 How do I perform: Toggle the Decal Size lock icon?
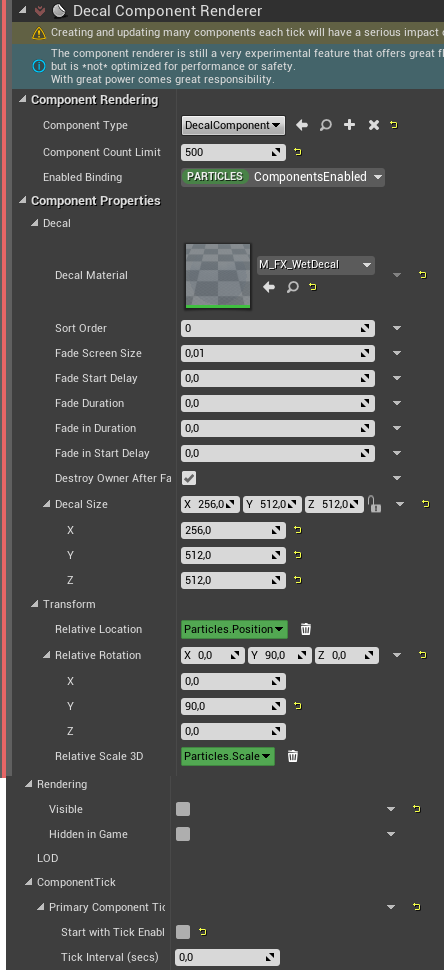point(374,505)
